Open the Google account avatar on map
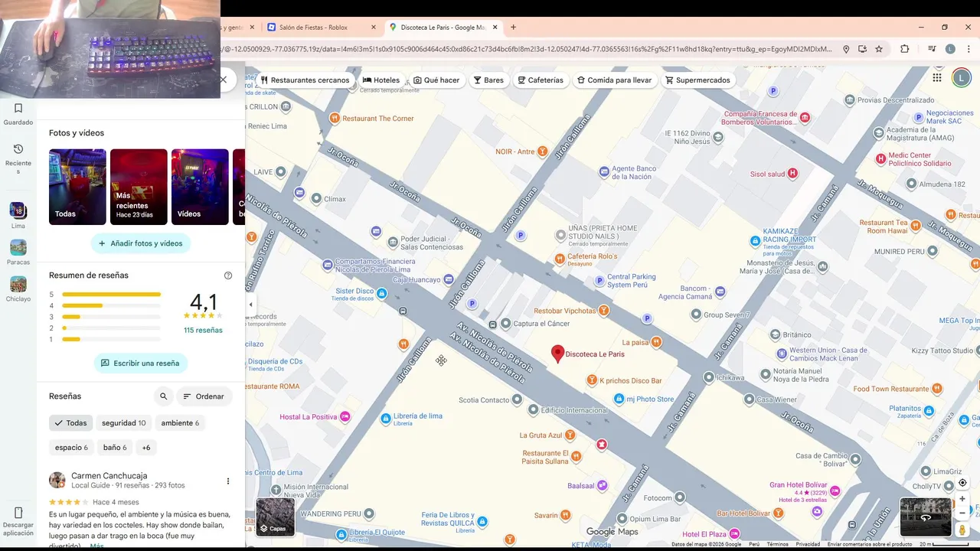Viewport: 980px width, 551px height. click(961, 77)
